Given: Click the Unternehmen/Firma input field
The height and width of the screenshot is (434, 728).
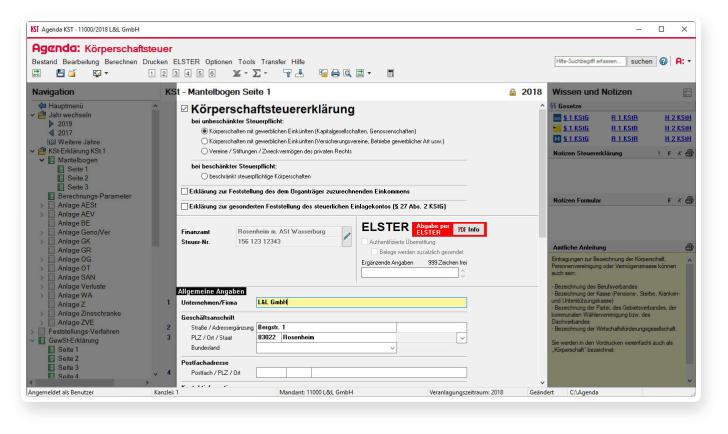Looking at the screenshot, I should click(x=360, y=302).
